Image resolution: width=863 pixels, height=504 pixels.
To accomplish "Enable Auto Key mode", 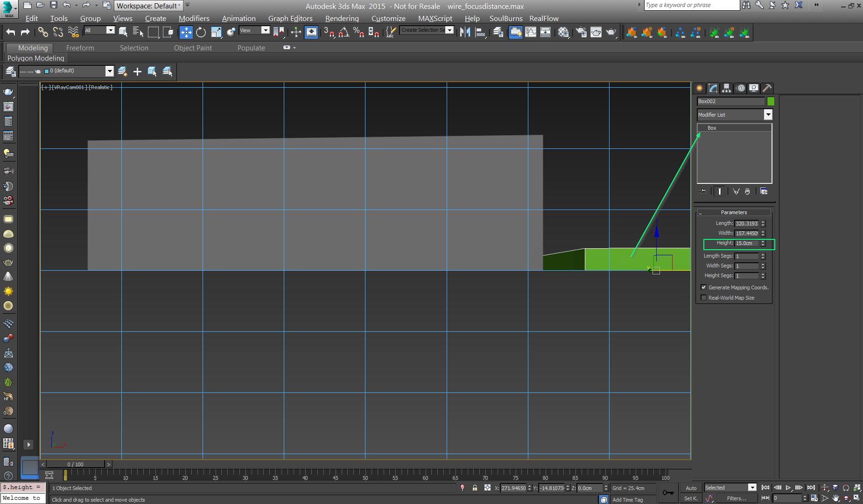I will [x=691, y=488].
